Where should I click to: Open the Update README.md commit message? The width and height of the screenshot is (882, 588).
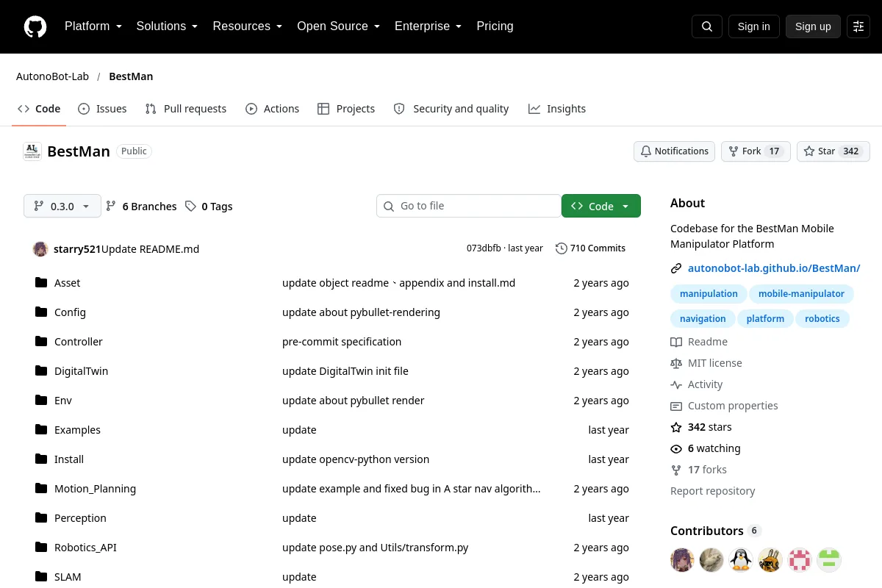pyautogui.click(x=150, y=249)
